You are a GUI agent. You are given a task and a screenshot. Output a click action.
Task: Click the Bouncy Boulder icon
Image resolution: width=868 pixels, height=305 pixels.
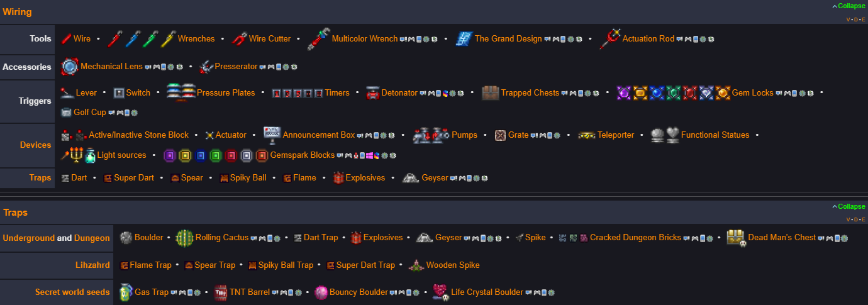pyautogui.click(x=321, y=292)
